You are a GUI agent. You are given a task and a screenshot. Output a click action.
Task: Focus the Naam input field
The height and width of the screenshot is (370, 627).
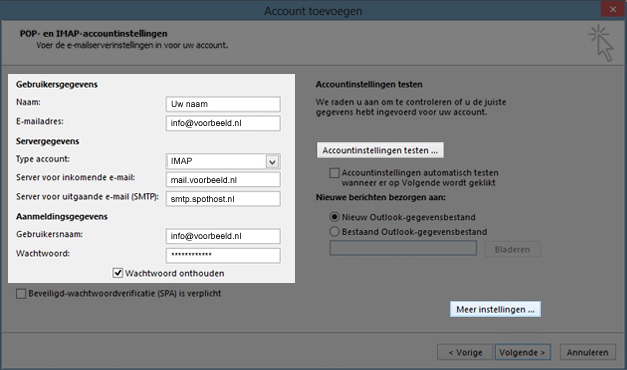pos(223,104)
